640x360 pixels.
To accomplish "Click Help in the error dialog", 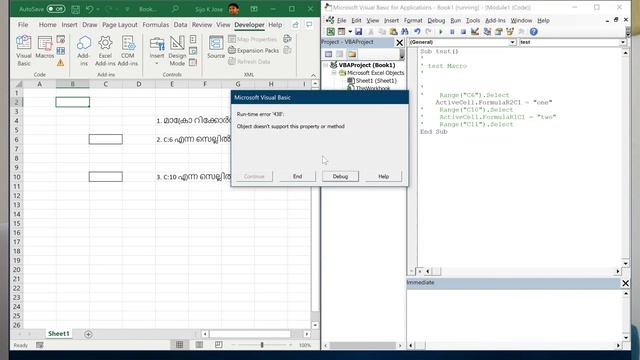I will coord(383,176).
